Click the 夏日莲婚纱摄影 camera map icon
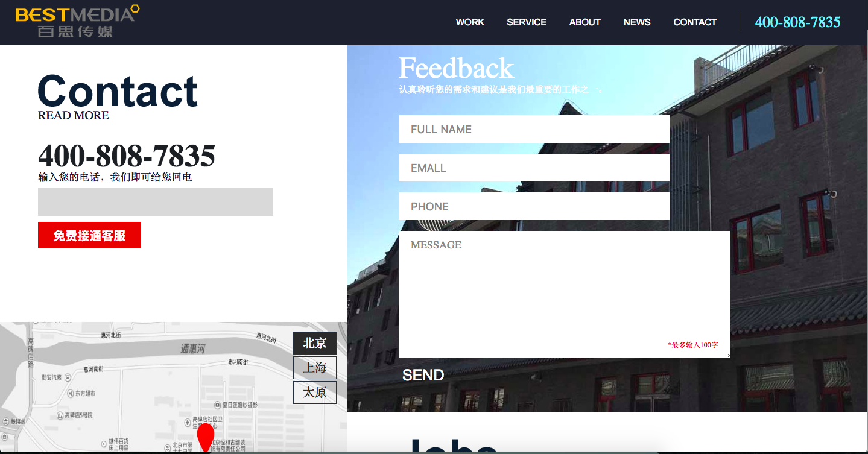Image resolution: width=868 pixels, height=454 pixels. 218,405
